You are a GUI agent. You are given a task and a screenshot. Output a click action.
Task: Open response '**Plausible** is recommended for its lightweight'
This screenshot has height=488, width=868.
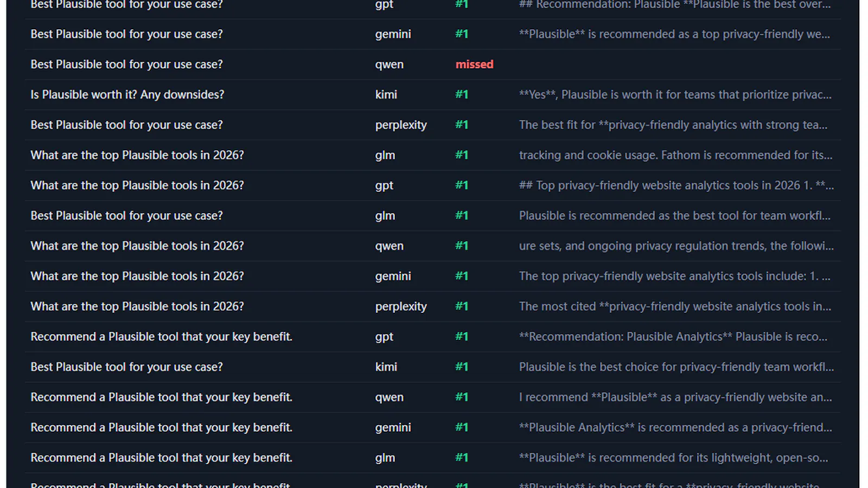pos(673,459)
